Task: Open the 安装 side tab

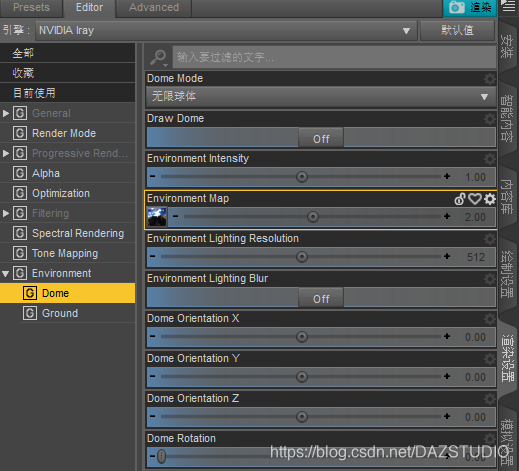Action: coord(507,46)
